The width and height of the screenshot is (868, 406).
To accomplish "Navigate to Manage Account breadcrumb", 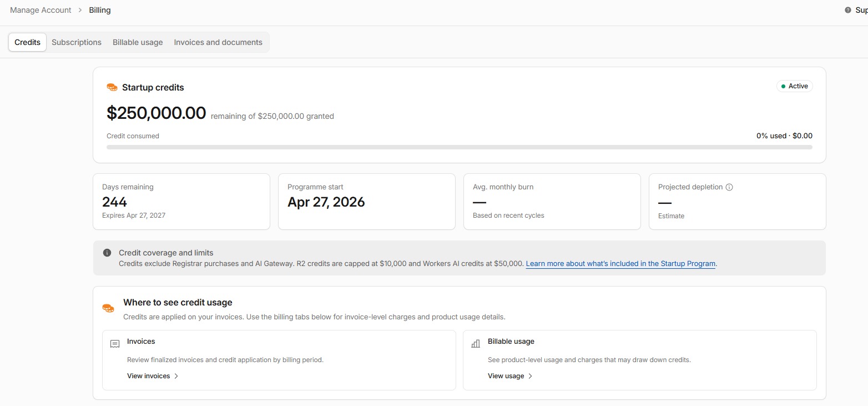I will (x=41, y=10).
